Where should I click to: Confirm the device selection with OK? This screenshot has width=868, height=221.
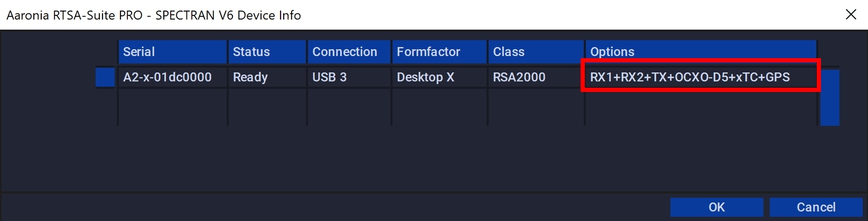tap(717, 207)
